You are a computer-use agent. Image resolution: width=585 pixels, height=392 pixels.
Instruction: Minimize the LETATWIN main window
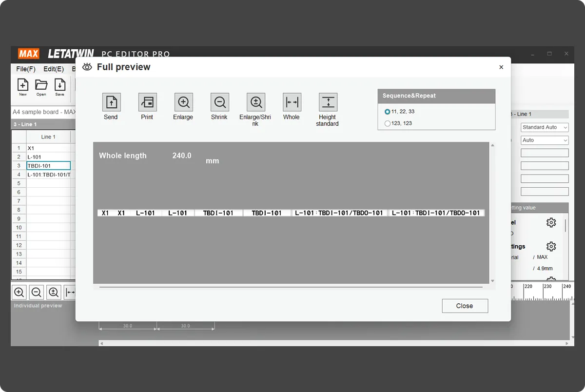[532, 54]
